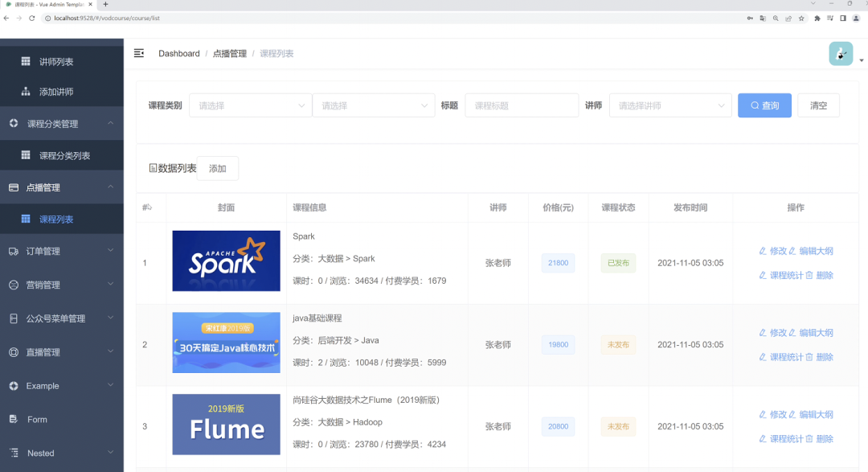Click the 清空 clear button
Image resolution: width=868 pixels, height=472 pixels.
tap(818, 105)
